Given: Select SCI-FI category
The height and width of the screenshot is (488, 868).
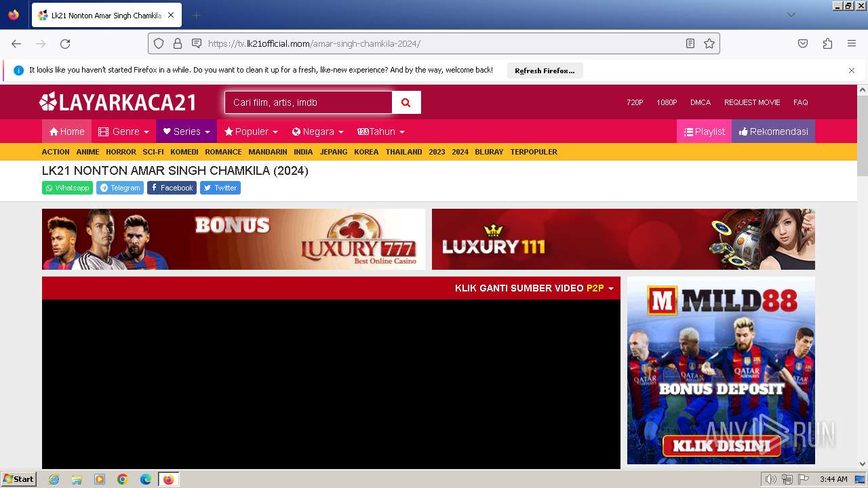Looking at the screenshot, I should click(153, 152).
